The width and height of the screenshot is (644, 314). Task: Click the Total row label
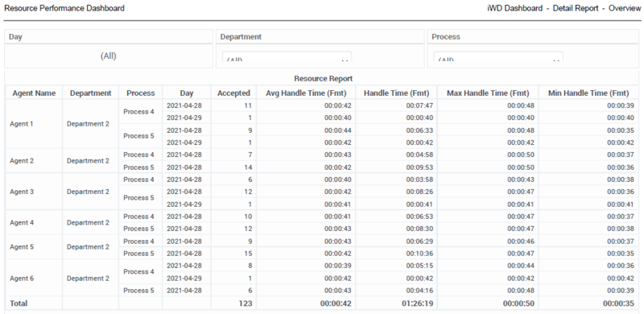coord(19,304)
